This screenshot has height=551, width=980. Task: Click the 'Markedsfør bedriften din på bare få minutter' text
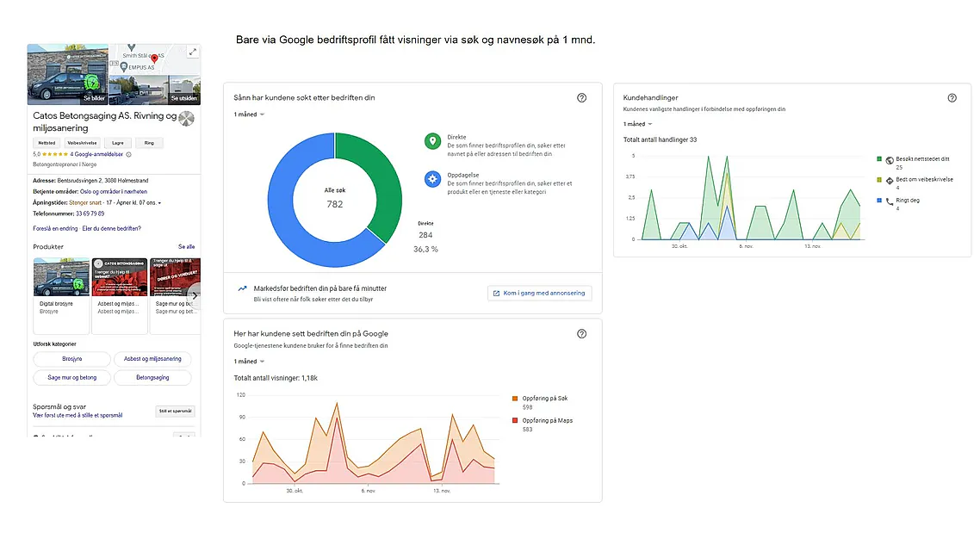320,288
